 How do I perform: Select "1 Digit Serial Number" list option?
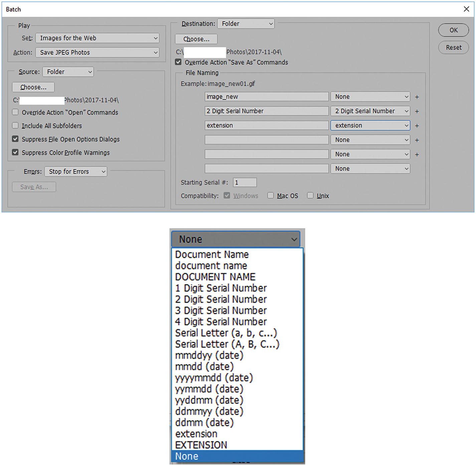[237, 288]
